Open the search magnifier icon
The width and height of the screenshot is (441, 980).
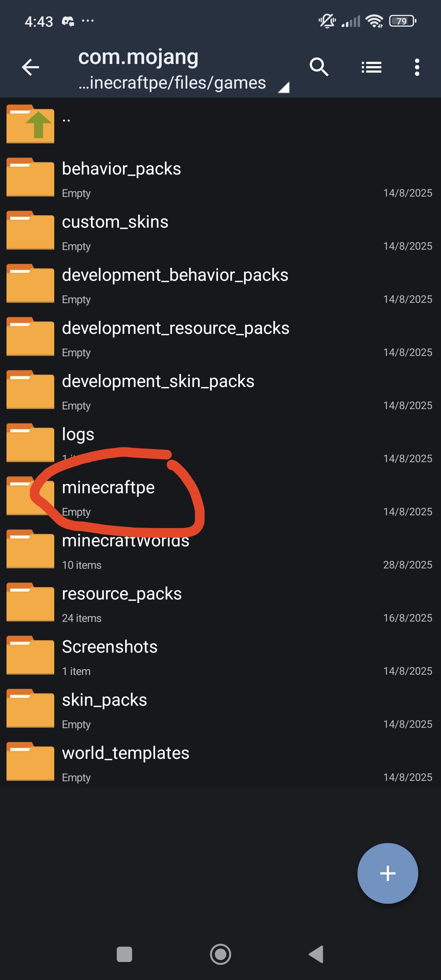[x=319, y=67]
